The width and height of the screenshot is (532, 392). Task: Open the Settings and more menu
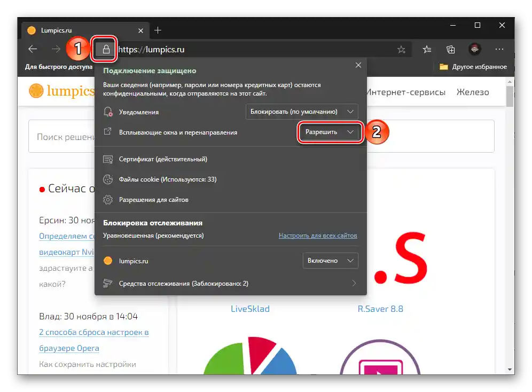coord(499,50)
